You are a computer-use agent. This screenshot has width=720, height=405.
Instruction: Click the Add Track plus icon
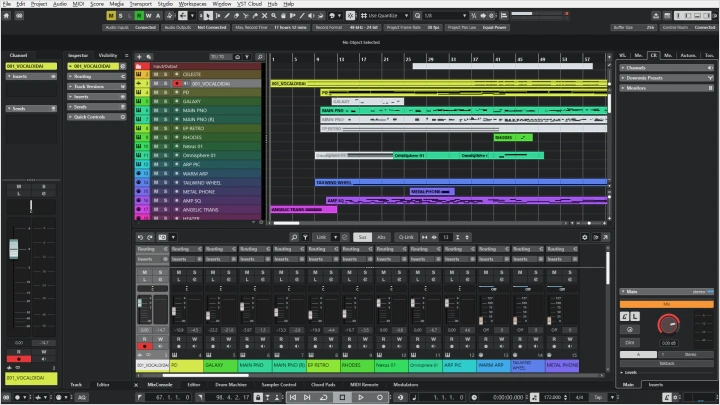(x=140, y=57)
